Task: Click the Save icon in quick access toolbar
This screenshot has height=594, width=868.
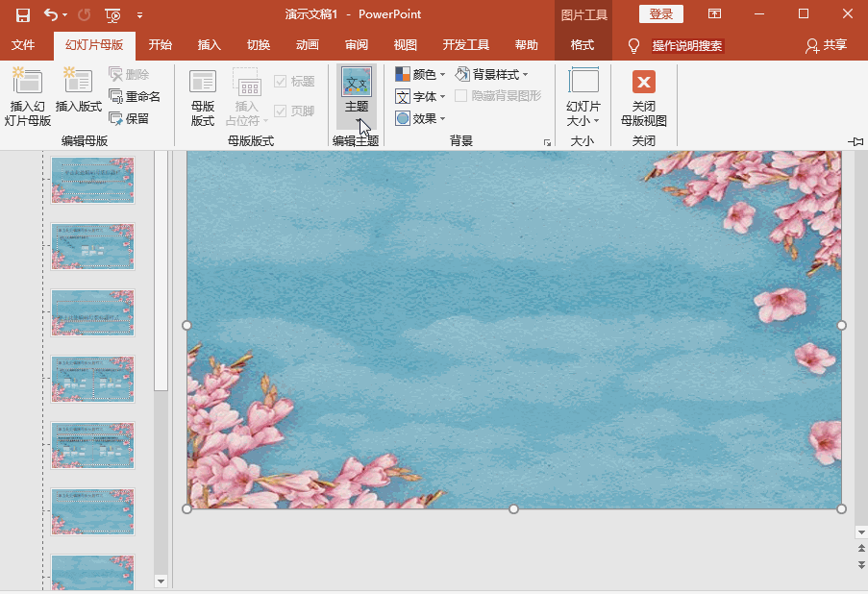Action: tap(23, 15)
